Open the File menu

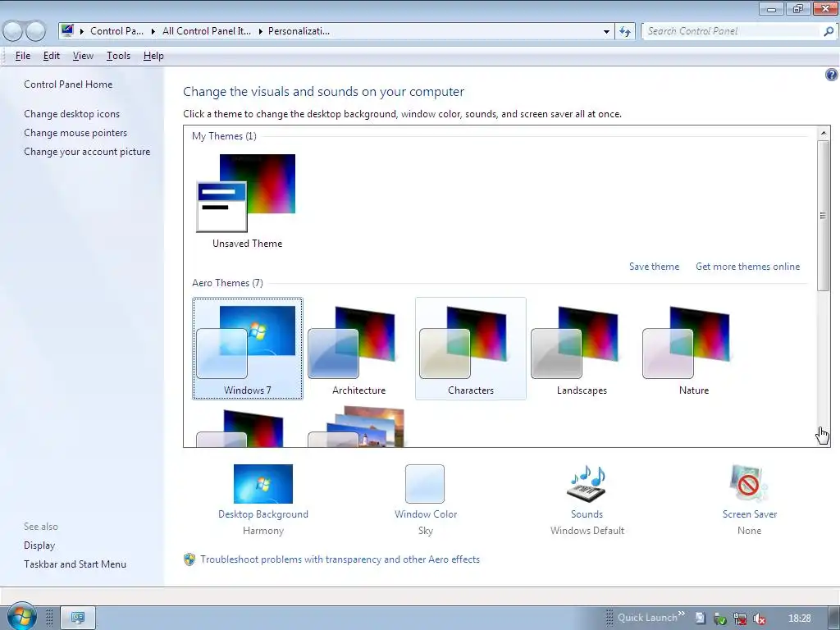(x=22, y=56)
